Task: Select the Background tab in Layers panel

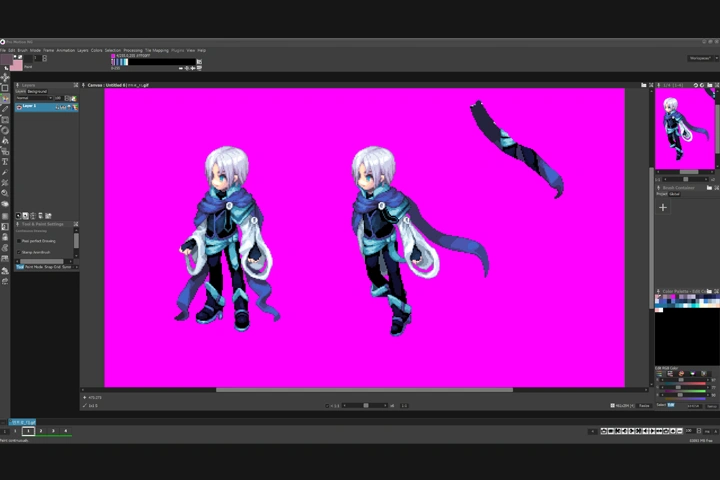Action: pyautogui.click(x=37, y=91)
